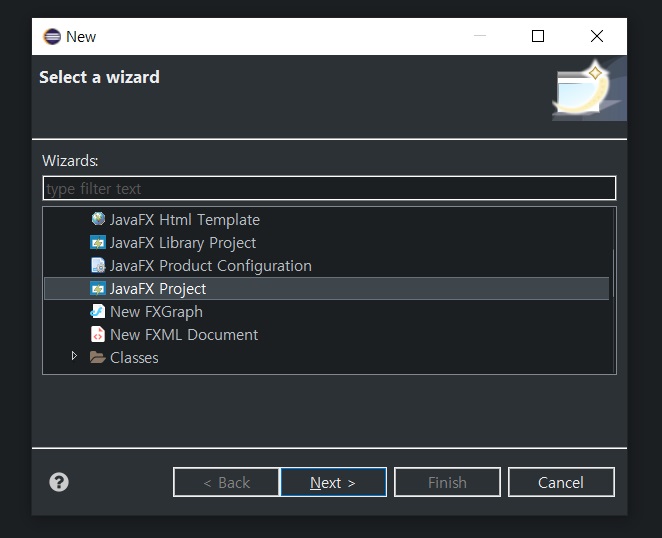This screenshot has width=662, height=538.
Task: Select the New FXGraph entry
Action: pyautogui.click(x=156, y=312)
